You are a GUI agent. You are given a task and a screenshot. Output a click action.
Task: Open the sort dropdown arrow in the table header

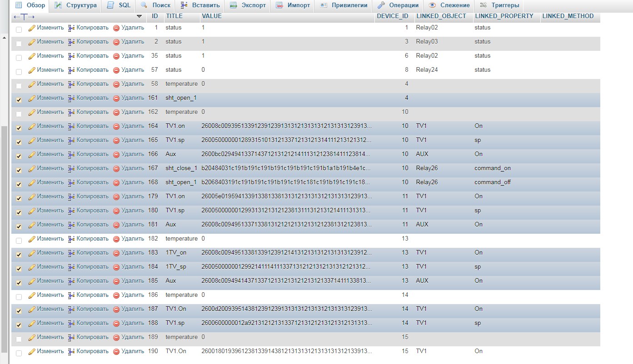pos(139,16)
